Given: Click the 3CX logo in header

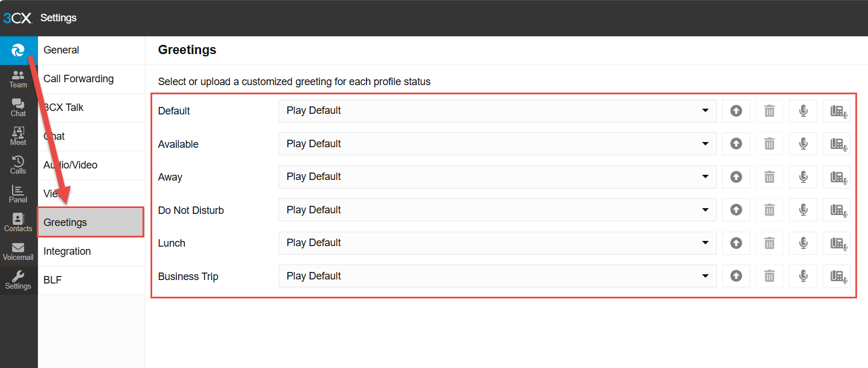Looking at the screenshot, I should point(17,18).
